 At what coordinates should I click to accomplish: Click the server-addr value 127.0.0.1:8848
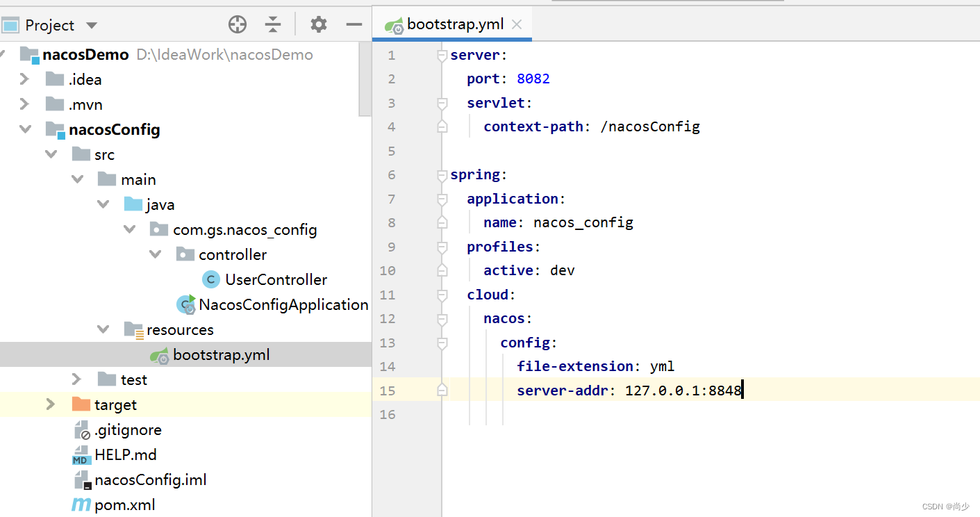point(683,391)
